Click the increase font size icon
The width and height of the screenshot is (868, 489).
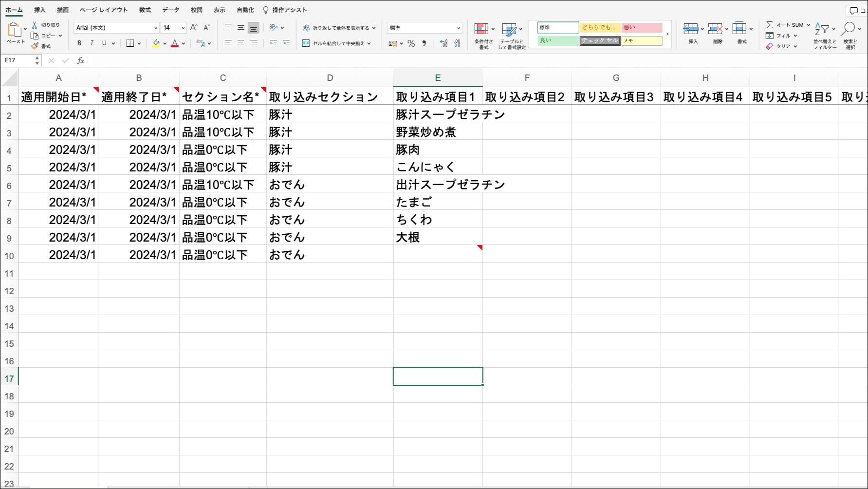pos(194,28)
